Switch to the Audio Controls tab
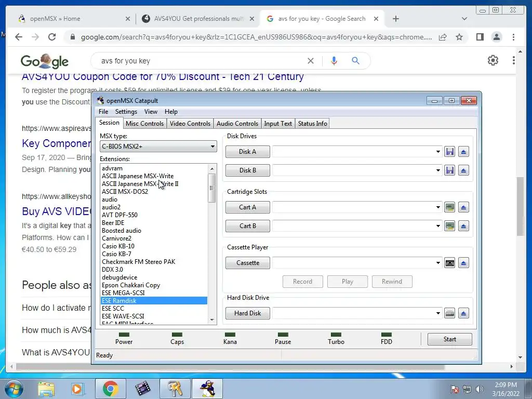The height and width of the screenshot is (399, 532). 237,124
